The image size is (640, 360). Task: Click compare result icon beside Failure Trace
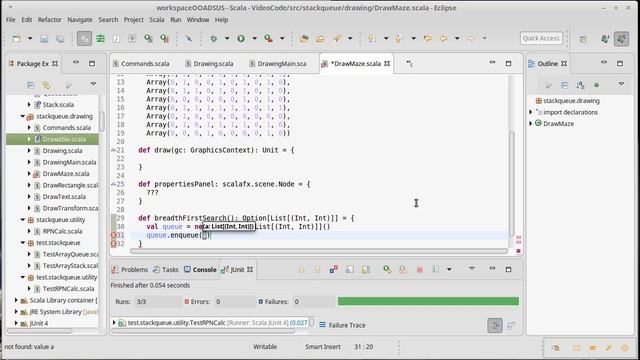(511, 325)
